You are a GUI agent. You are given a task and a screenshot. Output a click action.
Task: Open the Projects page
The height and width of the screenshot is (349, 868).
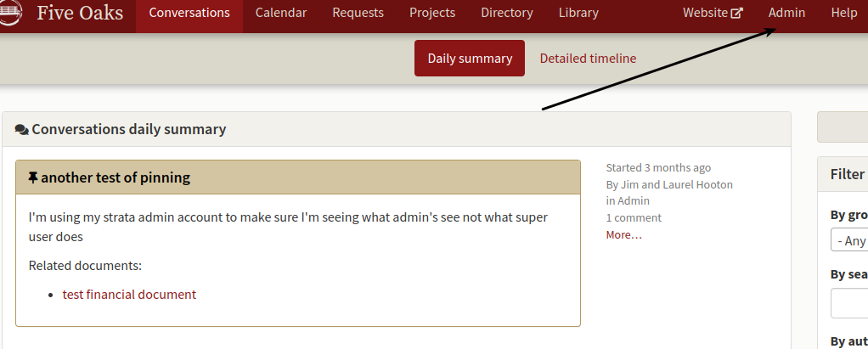pyautogui.click(x=432, y=13)
